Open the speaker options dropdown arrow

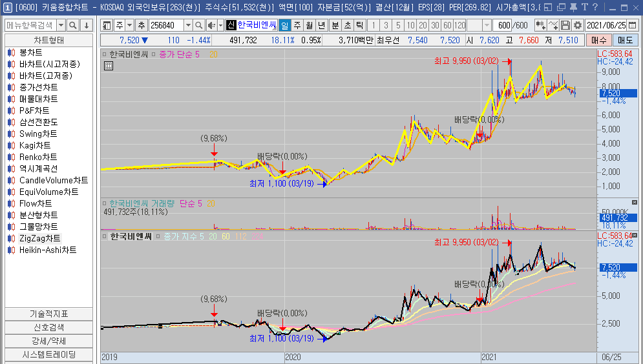(220, 25)
